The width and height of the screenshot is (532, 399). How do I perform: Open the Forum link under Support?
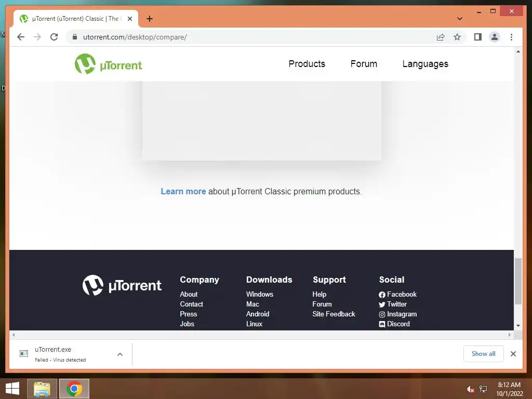[x=322, y=304]
